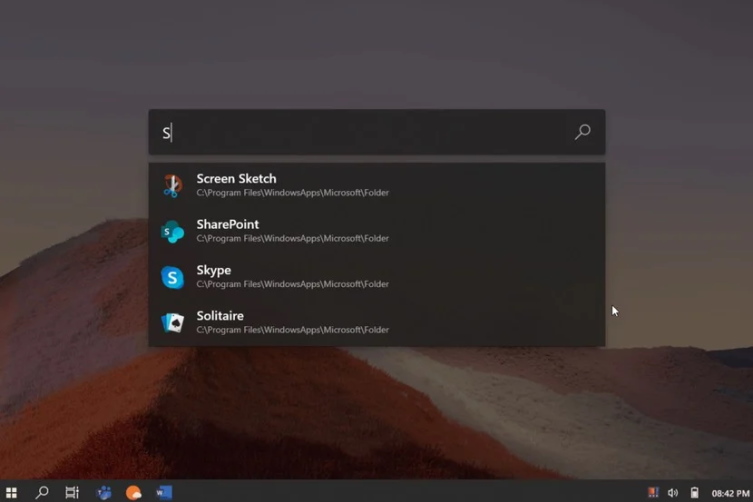
Task: Select the "SharePoint" result title
Action: pos(228,224)
